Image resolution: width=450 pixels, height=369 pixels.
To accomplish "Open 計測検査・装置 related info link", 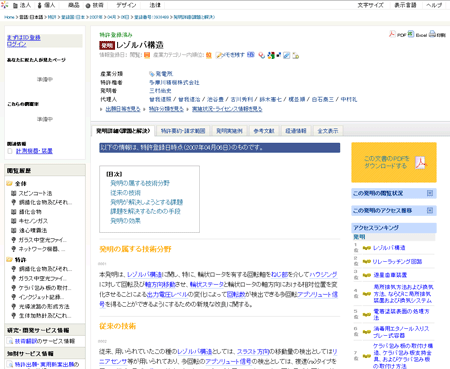I will point(34,151).
